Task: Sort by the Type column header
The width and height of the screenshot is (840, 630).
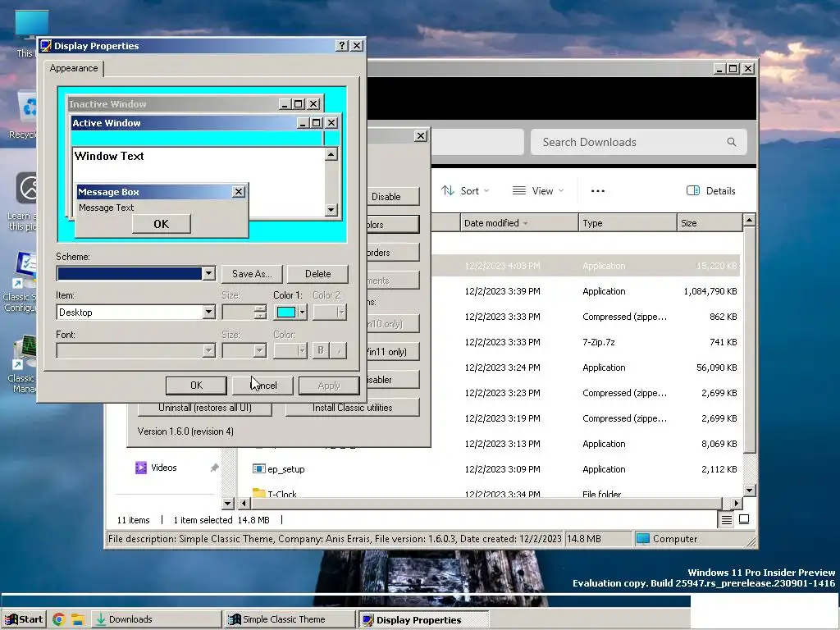Action: (x=628, y=223)
